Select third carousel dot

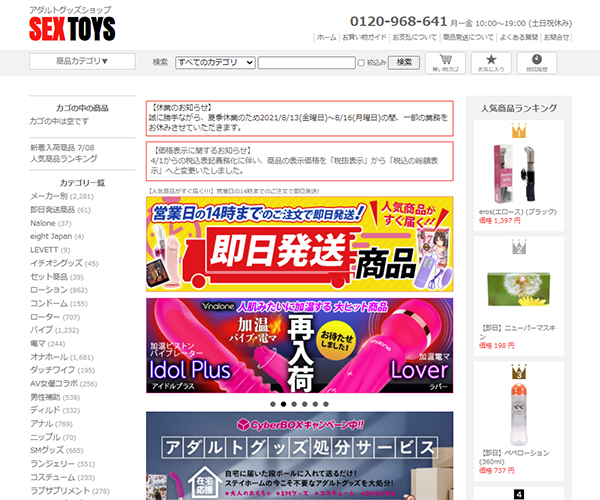tap(294, 404)
